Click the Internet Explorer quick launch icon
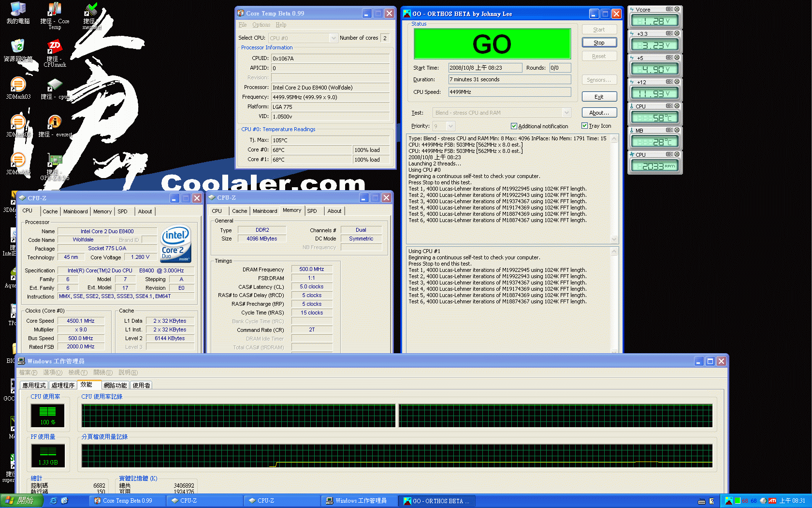 pos(54,501)
